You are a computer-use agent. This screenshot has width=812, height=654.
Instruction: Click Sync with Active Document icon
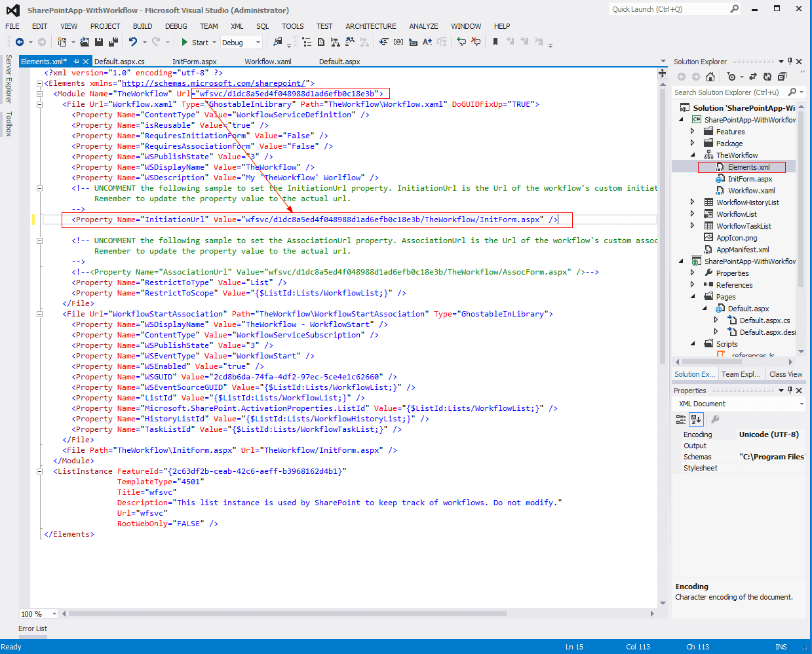(753, 77)
